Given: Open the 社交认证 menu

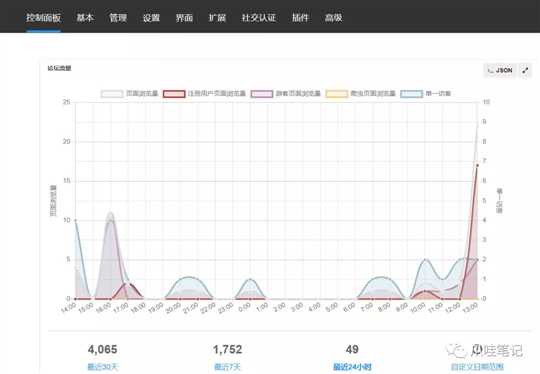Looking at the screenshot, I should tap(259, 18).
